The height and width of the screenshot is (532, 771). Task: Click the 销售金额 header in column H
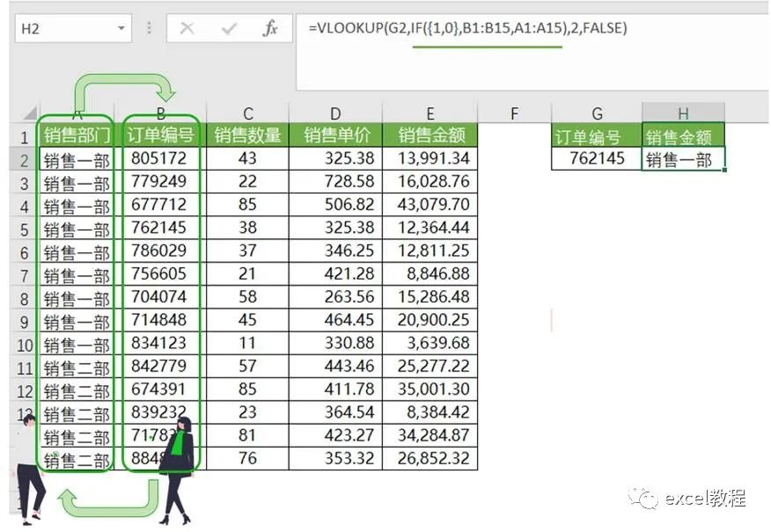[x=683, y=136]
